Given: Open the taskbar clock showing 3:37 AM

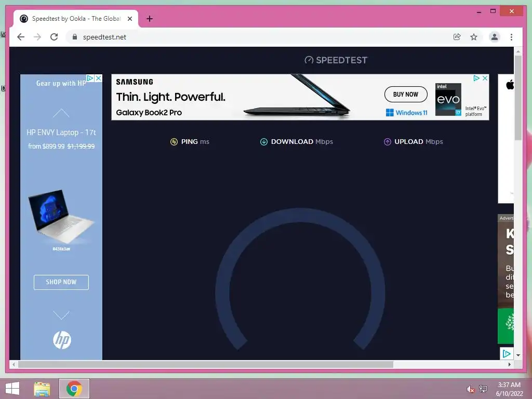Looking at the screenshot, I should [x=509, y=389].
